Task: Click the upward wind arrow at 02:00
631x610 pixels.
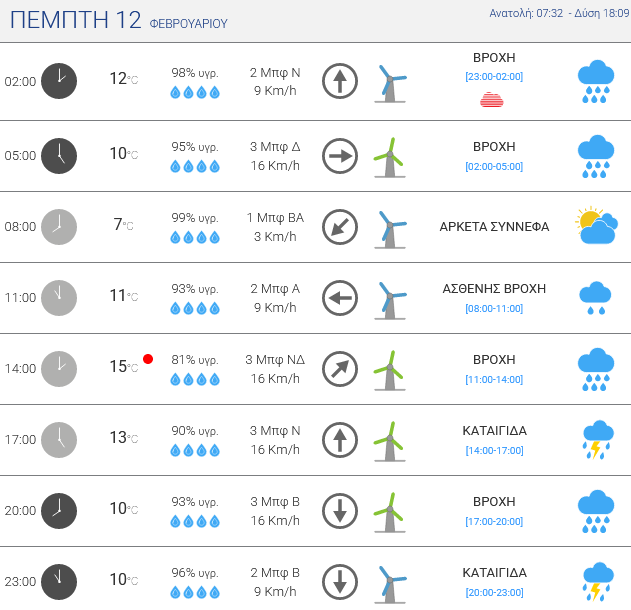Action: point(340,81)
